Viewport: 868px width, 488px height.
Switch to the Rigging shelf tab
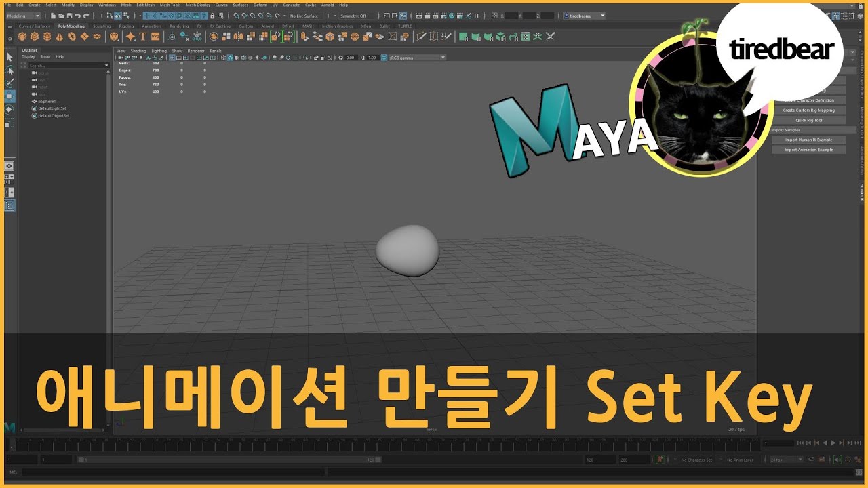pos(126,26)
